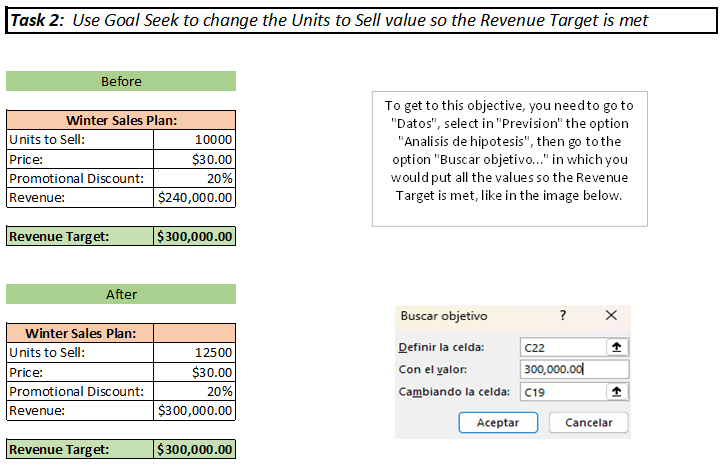Click the After Revenue Target label

click(80, 449)
